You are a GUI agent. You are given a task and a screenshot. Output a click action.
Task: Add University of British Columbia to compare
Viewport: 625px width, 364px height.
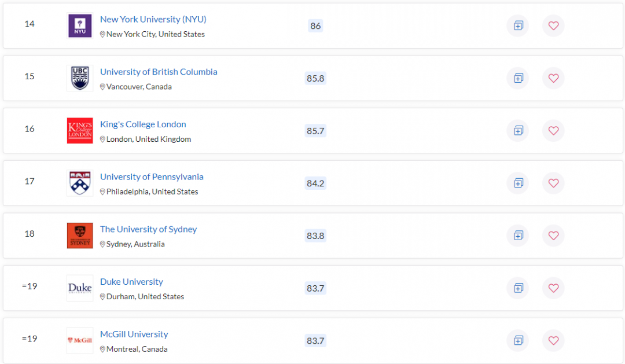click(x=518, y=78)
